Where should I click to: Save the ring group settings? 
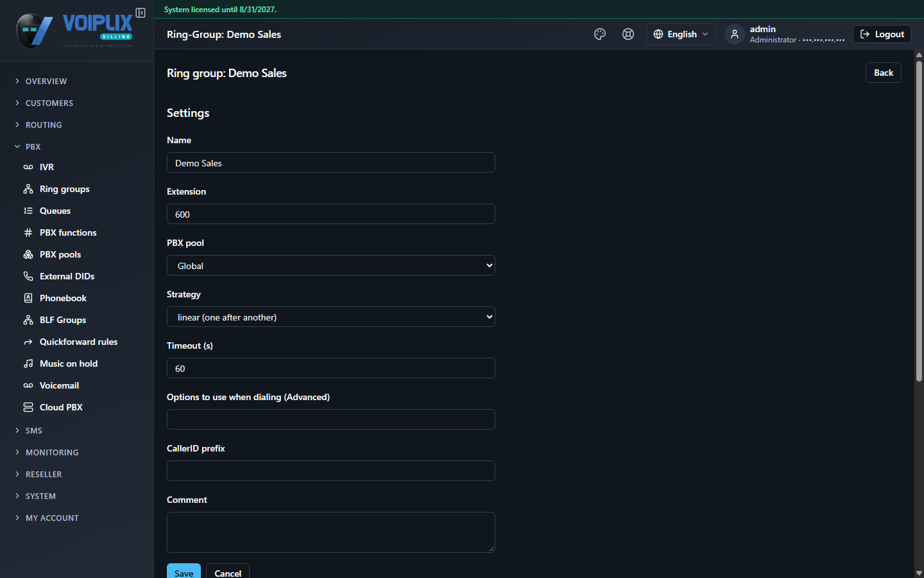[184, 572]
